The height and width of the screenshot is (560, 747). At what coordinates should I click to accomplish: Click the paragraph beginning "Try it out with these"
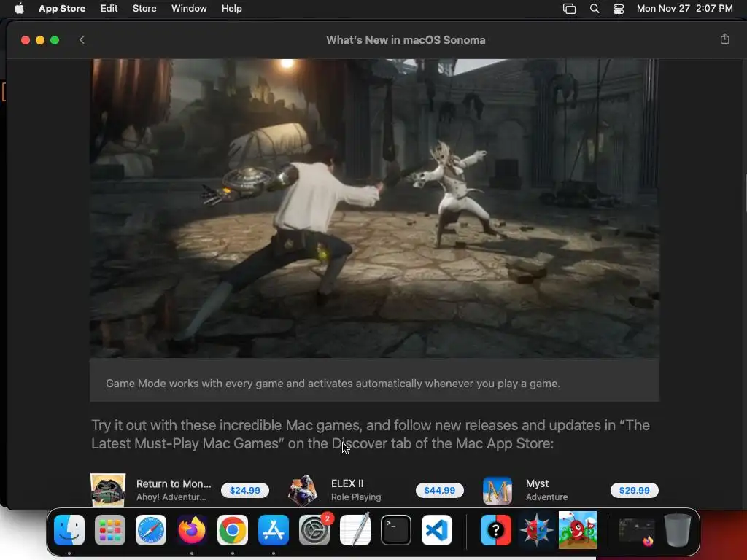point(370,435)
